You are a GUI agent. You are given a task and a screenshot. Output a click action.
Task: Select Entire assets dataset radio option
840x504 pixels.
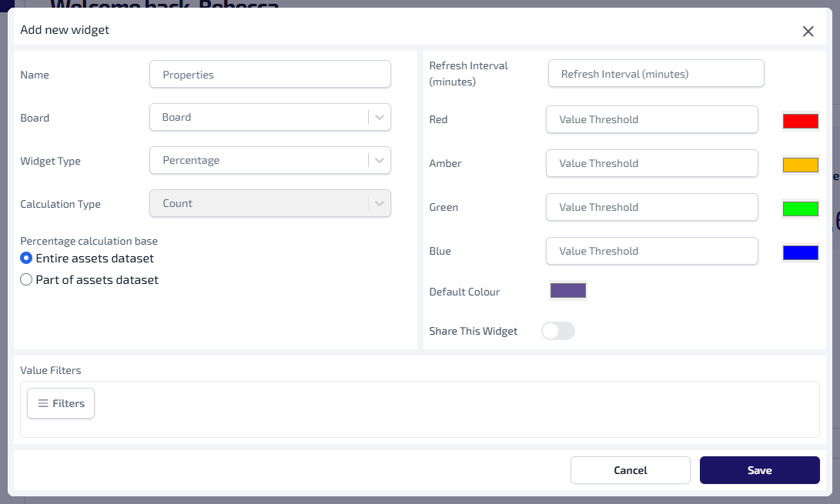[x=26, y=259]
